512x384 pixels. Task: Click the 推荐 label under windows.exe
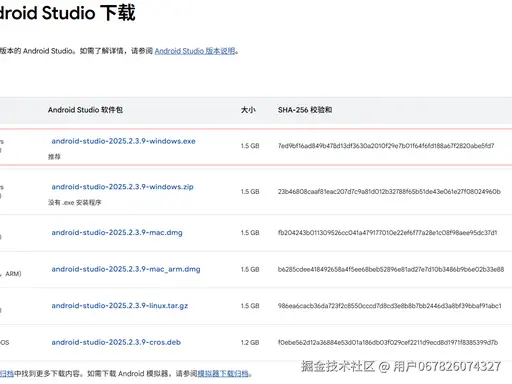(54, 157)
